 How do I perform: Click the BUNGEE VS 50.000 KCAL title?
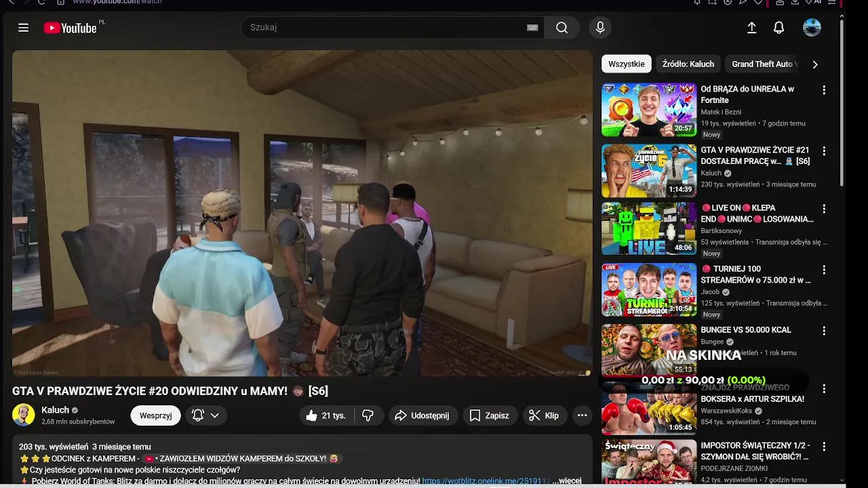[746, 330]
